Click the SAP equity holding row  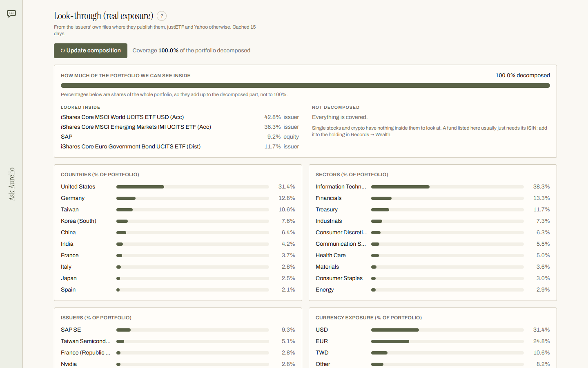click(x=180, y=137)
